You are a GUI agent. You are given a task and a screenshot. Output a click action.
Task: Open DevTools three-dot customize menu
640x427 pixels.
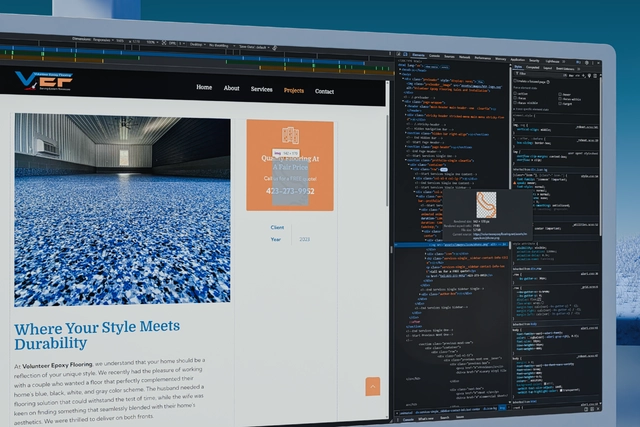pyautogui.click(x=593, y=63)
